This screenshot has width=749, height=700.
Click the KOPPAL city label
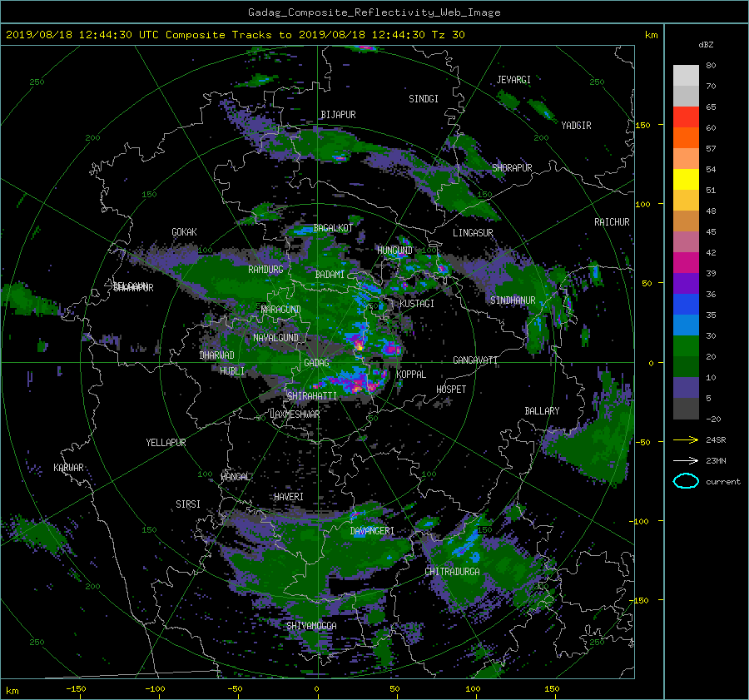(411, 374)
